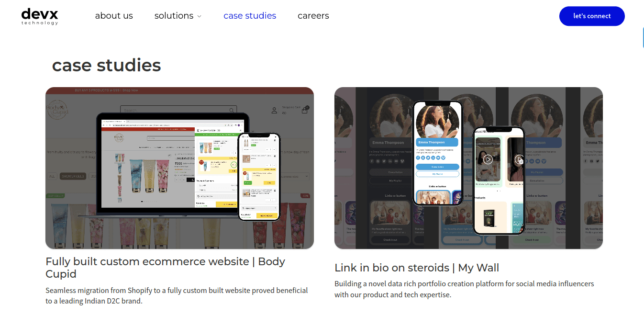The width and height of the screenshot is (644, 315).
Task: Click the user account icon in Body Cupid mockup
Action: pos(274,110)
